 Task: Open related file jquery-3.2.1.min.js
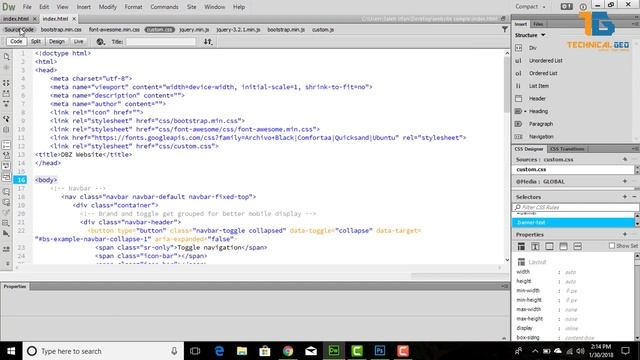(238, 29)
